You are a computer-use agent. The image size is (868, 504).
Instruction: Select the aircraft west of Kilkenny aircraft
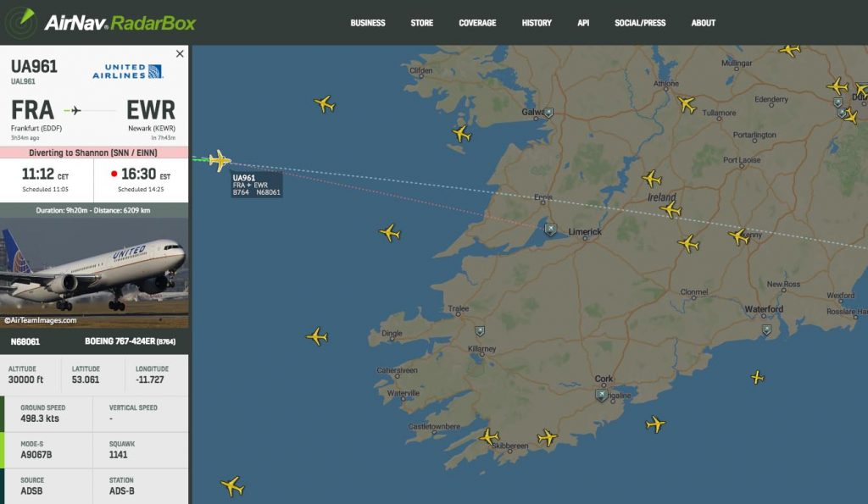click(x=688, y=243)
